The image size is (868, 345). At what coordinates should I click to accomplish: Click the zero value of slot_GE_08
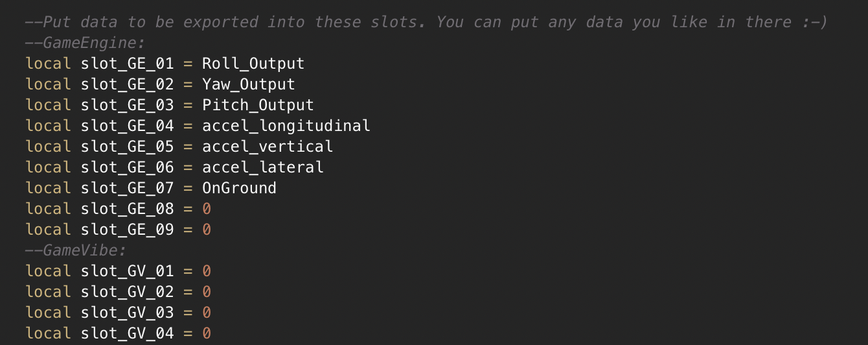[207, 209]
